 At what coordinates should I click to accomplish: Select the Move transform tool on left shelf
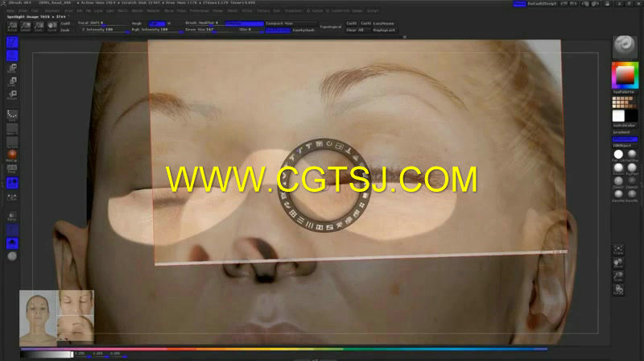pyautogui.click(x=12, y=68)
